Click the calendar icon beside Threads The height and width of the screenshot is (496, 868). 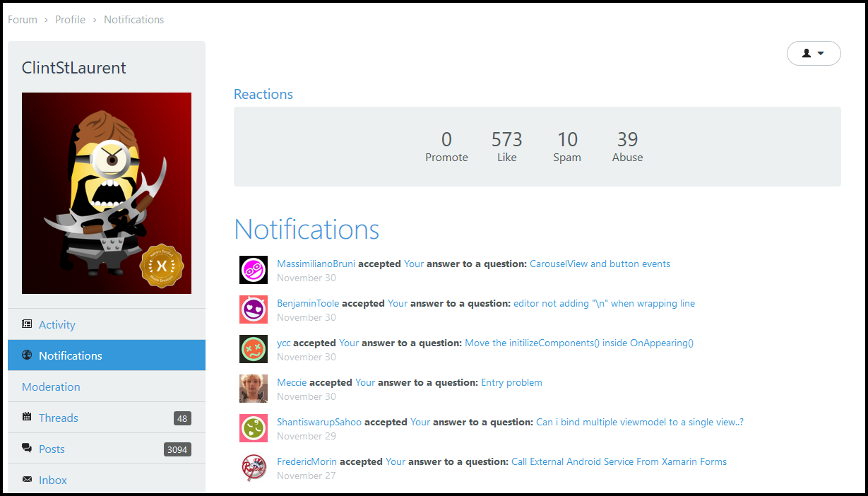(x=27, y=417)
